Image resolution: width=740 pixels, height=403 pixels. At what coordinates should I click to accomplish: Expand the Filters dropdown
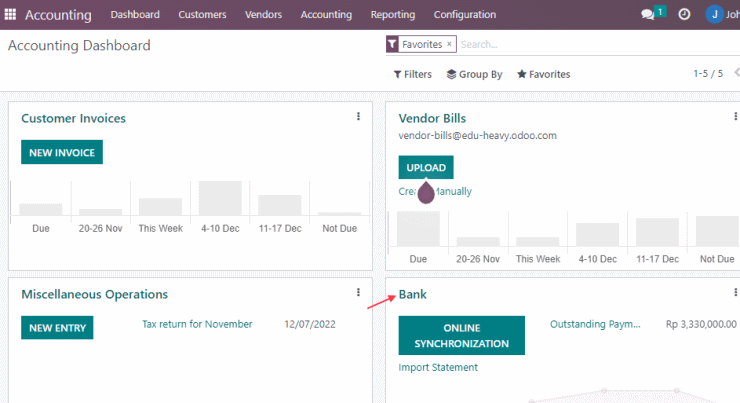412,74
